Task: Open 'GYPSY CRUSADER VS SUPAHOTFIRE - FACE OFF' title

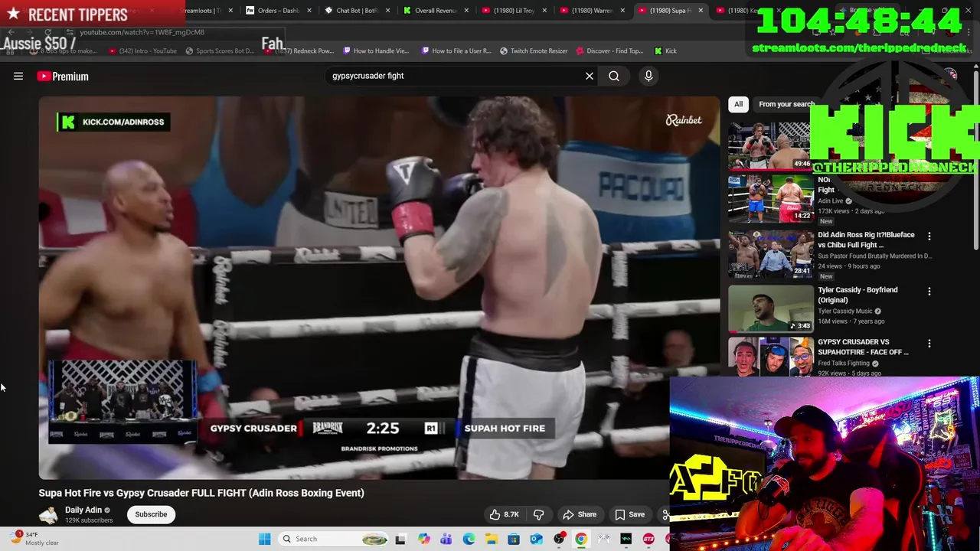Action: pyautogui.click(x=863, y=347)
